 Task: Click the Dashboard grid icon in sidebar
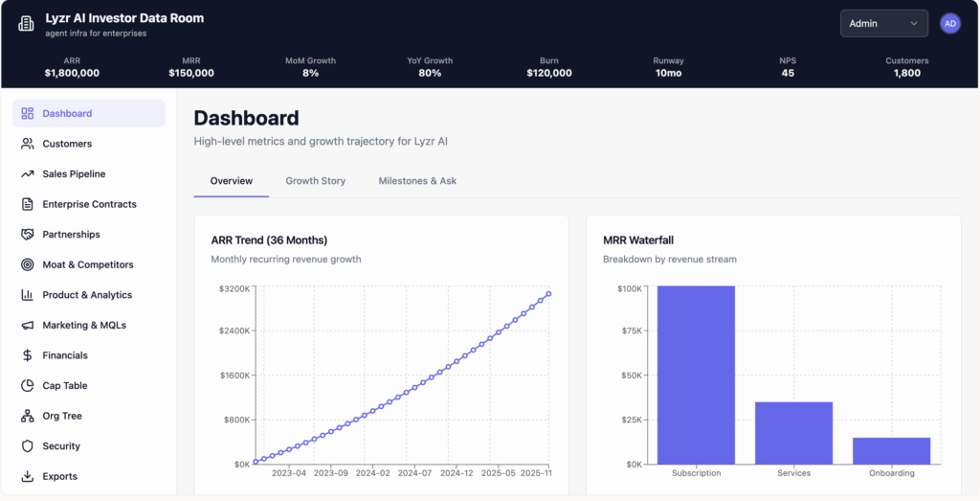(x=27, y=113)
